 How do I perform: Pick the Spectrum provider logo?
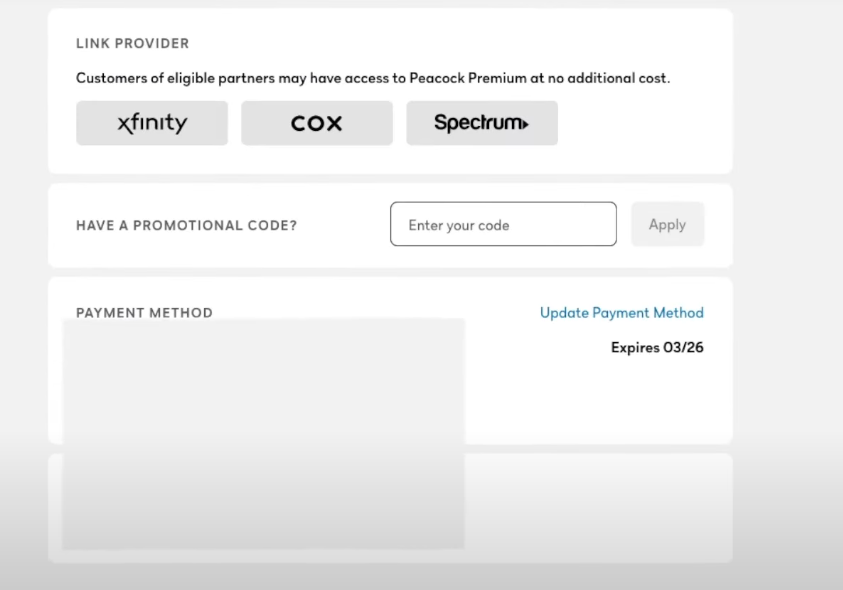[482, 123]
